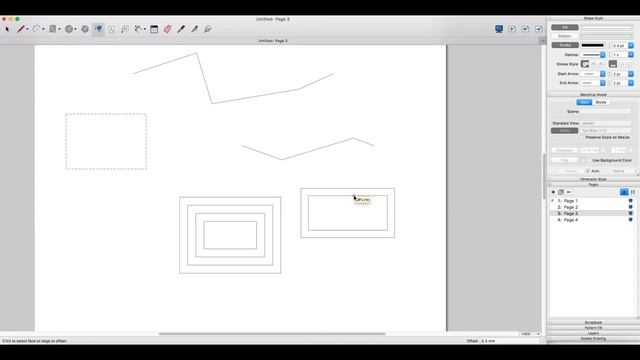
Task: Toggle Page 1 presentation visibility icon
Action: pyautogui.click(x=630, y=201)
